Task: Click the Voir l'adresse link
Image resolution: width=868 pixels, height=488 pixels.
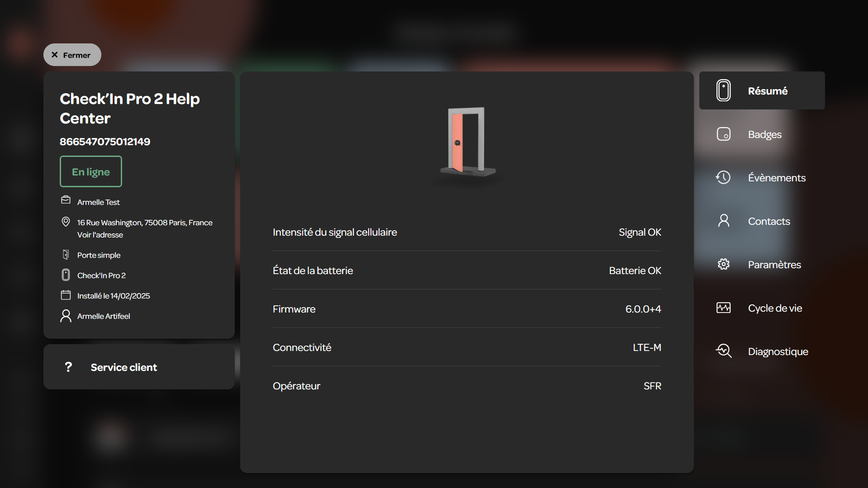Action: (x=100, y=235)
